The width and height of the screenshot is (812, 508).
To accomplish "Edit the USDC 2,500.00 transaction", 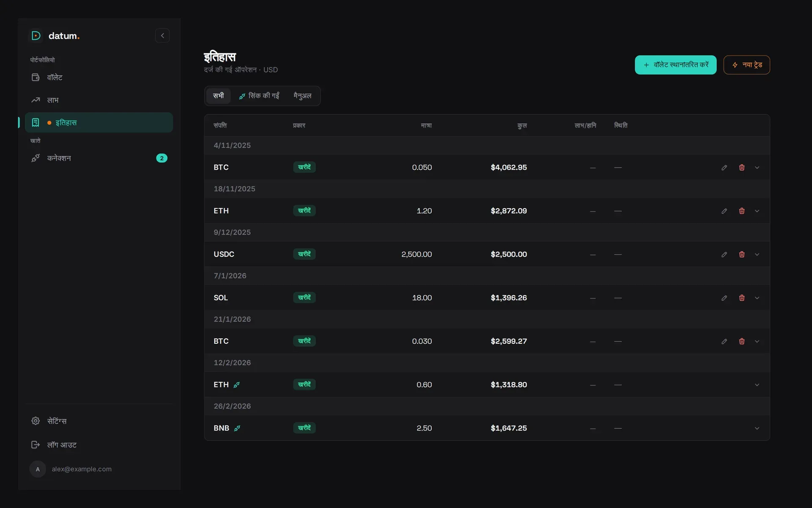I will [x=724, y=254].
